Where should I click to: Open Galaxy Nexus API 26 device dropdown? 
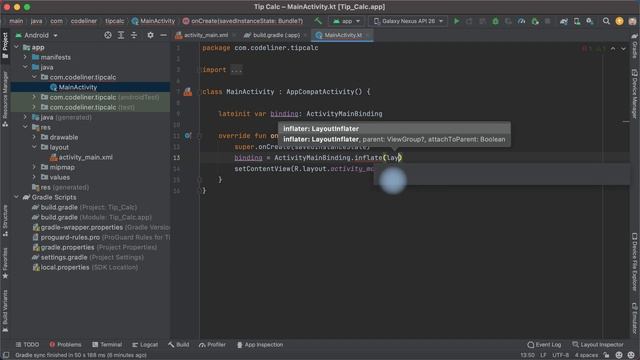[x=408, y=21]
